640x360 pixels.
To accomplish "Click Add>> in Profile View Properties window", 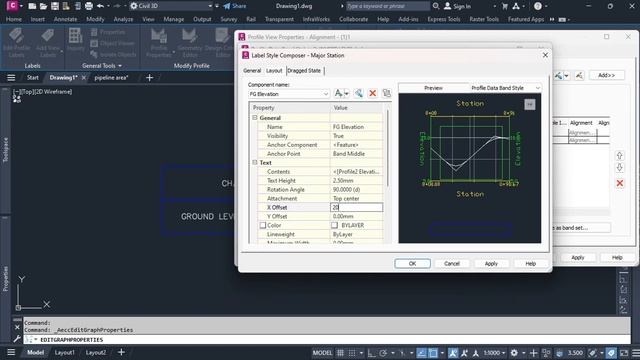I will pyautogui.click(x=607, y=75).
